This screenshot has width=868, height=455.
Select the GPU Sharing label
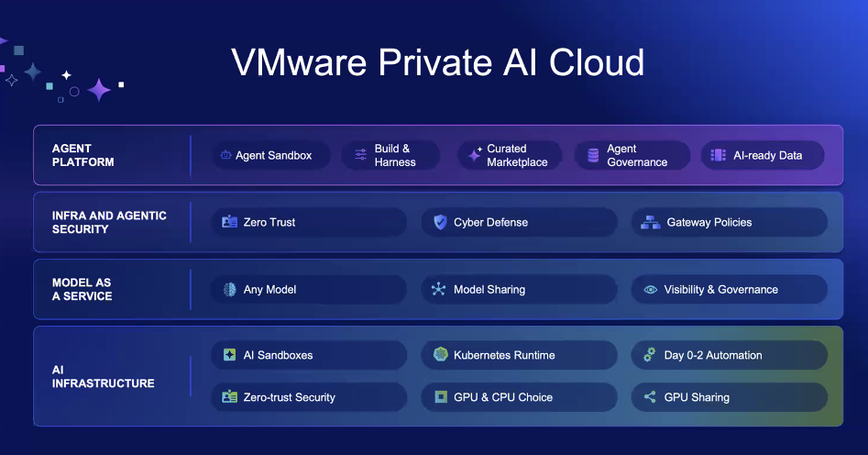pos(697,397)
